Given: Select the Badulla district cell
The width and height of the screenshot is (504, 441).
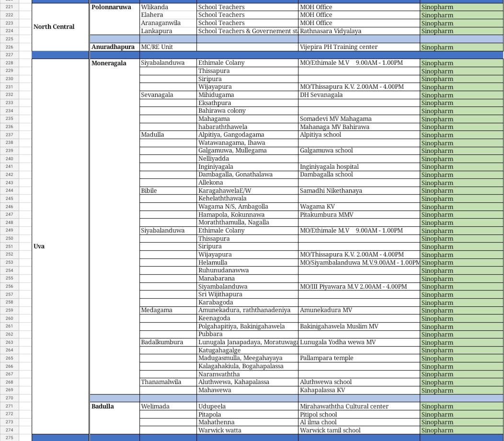Looking at the screenshot, I should [x=115, y=418].
